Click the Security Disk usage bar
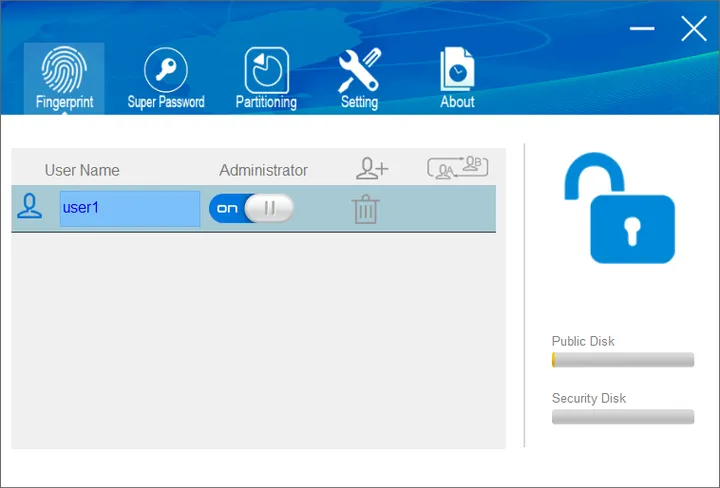Viewport: 720px width, 488px height. pos(622,417)
